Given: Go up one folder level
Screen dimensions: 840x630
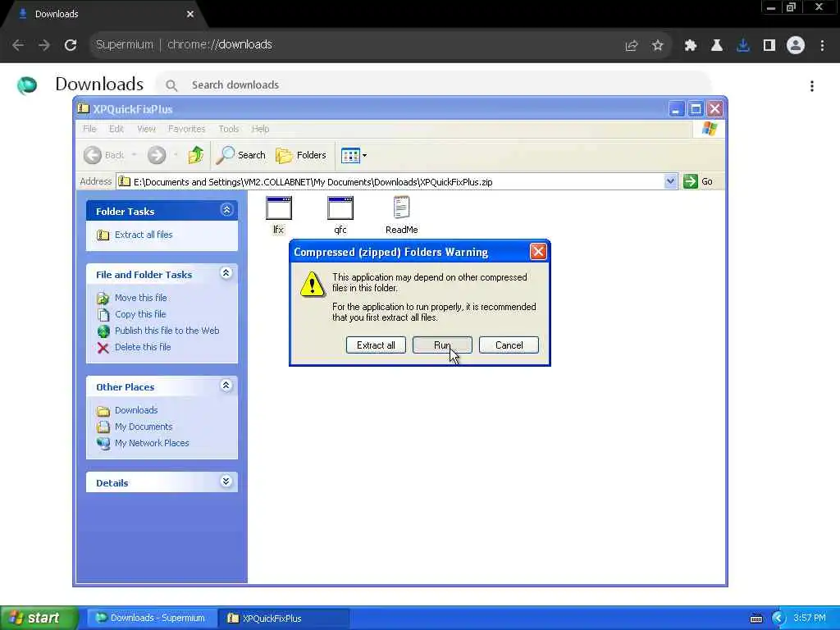Looking at the screenshot, I should coord(195,155).
